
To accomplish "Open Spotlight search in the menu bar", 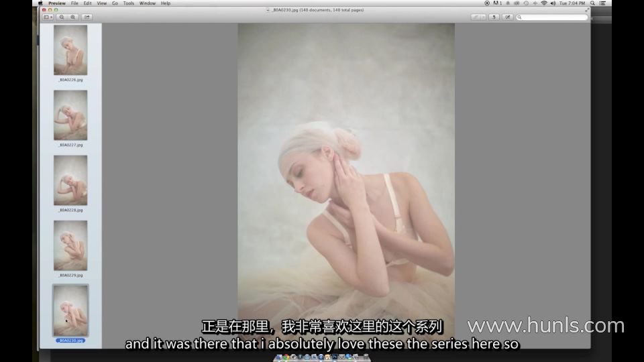I will coord(592,3).
